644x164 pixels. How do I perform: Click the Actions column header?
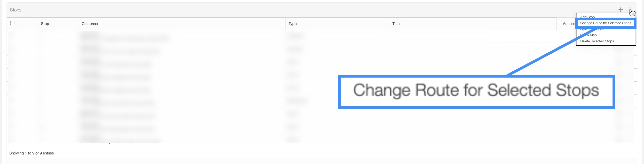569,24
